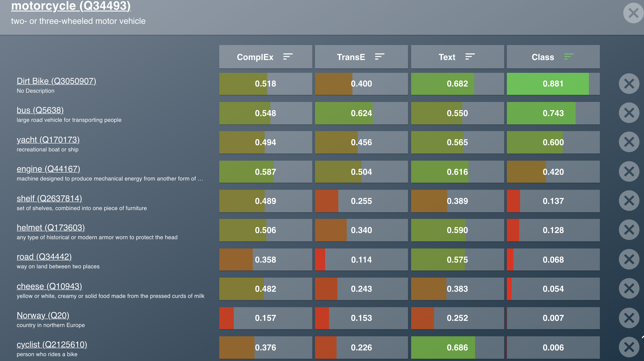Select the Class column header label
644x361 pixels.
543,57
